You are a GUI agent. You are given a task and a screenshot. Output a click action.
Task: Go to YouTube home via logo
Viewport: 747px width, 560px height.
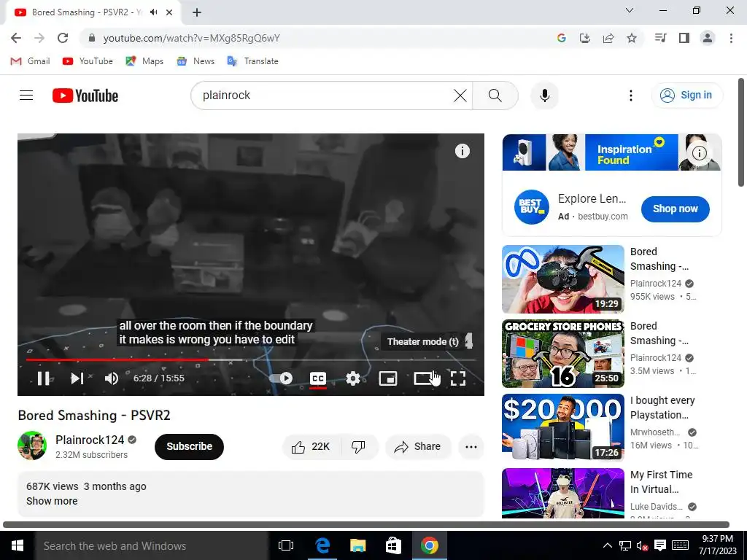pyautogui.click(x=85, y=96)
